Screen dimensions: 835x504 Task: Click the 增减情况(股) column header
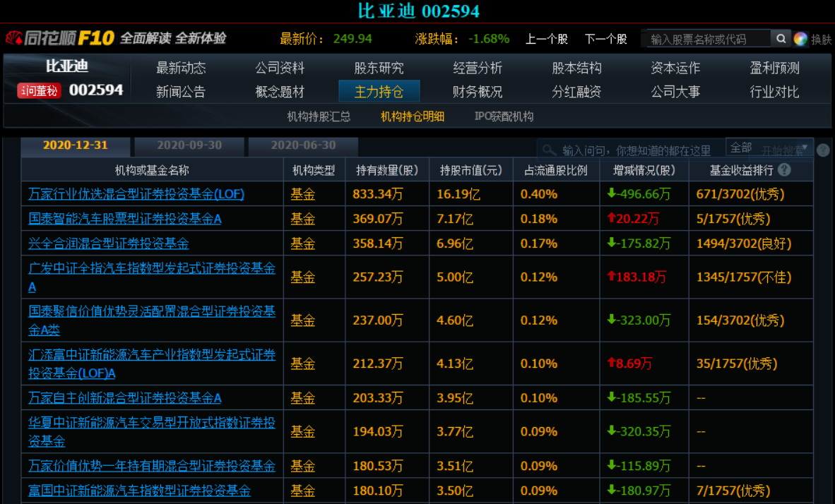point(644,170)
